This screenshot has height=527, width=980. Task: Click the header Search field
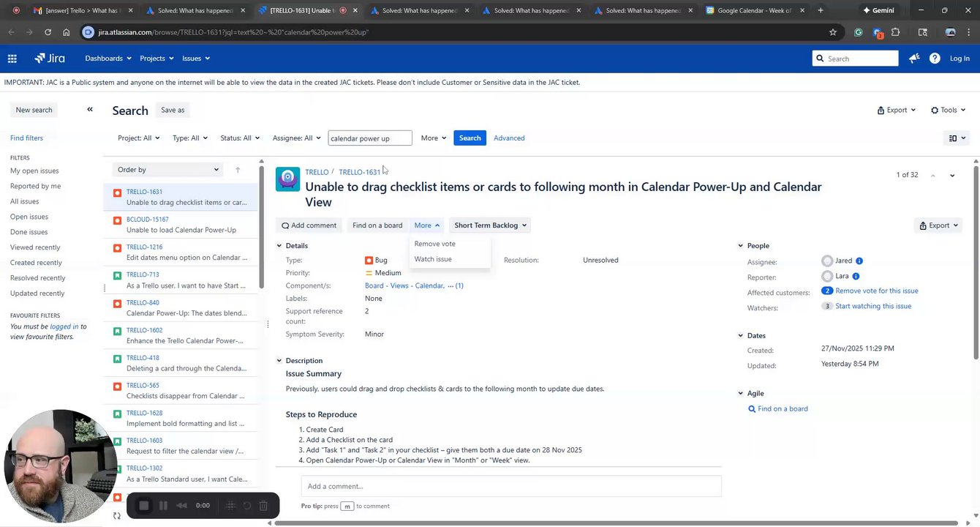coord(855,59)
